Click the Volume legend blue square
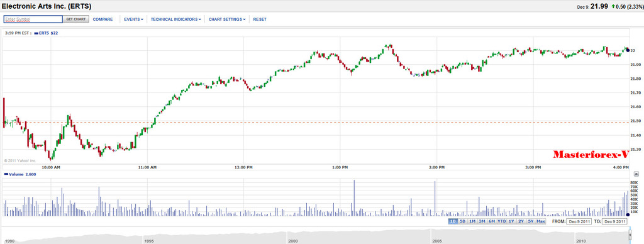The image size is (644, 244). point(6,174)
